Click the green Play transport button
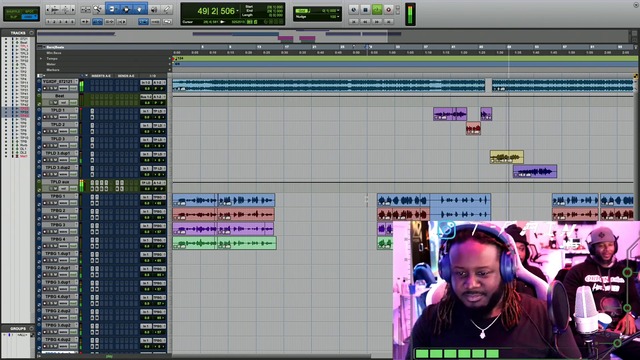 377,9
